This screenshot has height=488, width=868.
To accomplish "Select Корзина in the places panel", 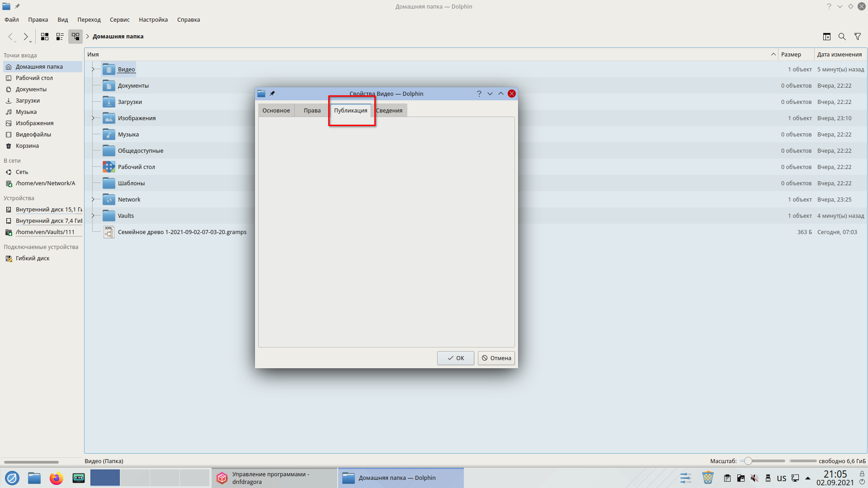I will pos(27,145).
